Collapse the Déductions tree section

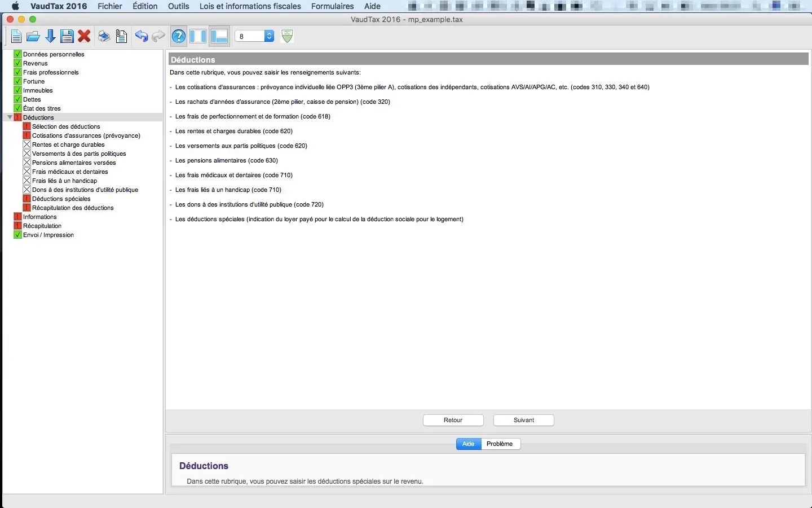pos(10,117)
